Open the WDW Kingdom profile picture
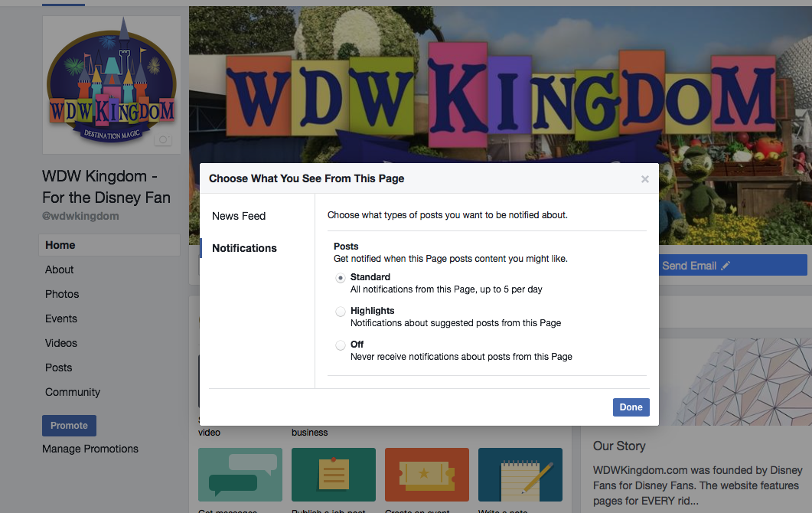The height and width of the screenshot is (513, 812). coord(112,85)
